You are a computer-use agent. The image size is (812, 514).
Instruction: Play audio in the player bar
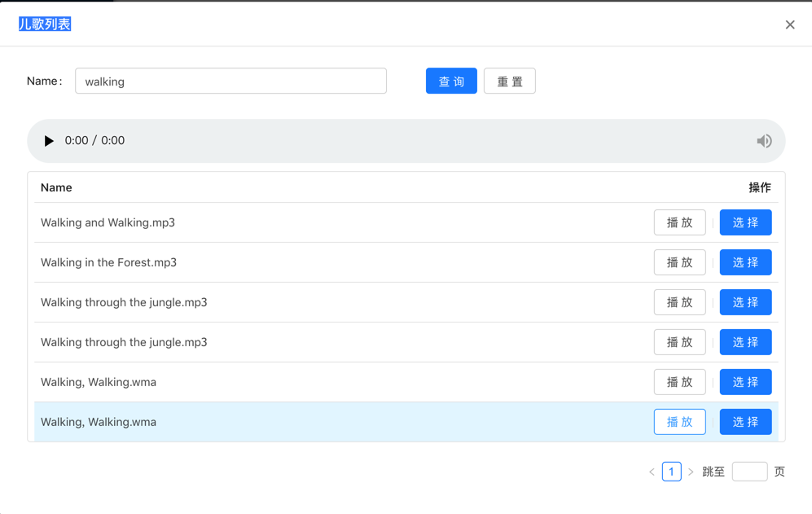[x=49, y=141]
